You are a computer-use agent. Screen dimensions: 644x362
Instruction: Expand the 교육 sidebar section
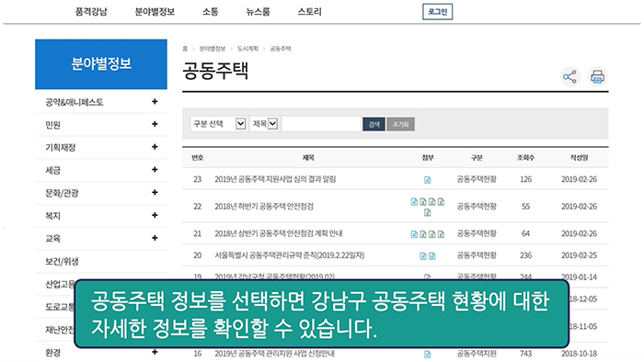coord(155,238)
